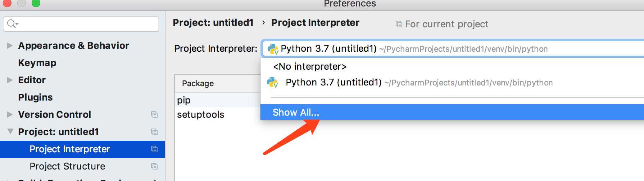
Task: Click the For current project icon
Action: (x=399, y=24)
